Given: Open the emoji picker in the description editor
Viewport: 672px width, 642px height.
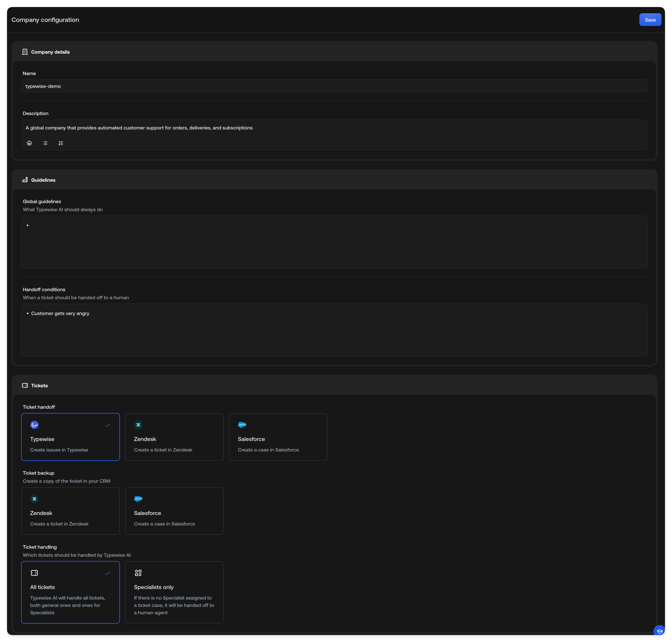Looking at the screenshot, I should [x=29, y=143].
